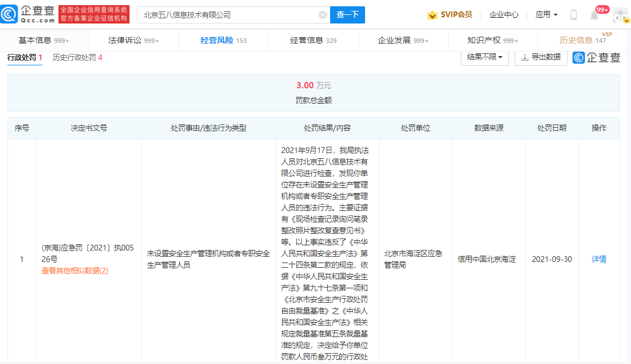Switch to 企业发展 tab
Viewport: 631px width, 364px height.
click(403, 40)
